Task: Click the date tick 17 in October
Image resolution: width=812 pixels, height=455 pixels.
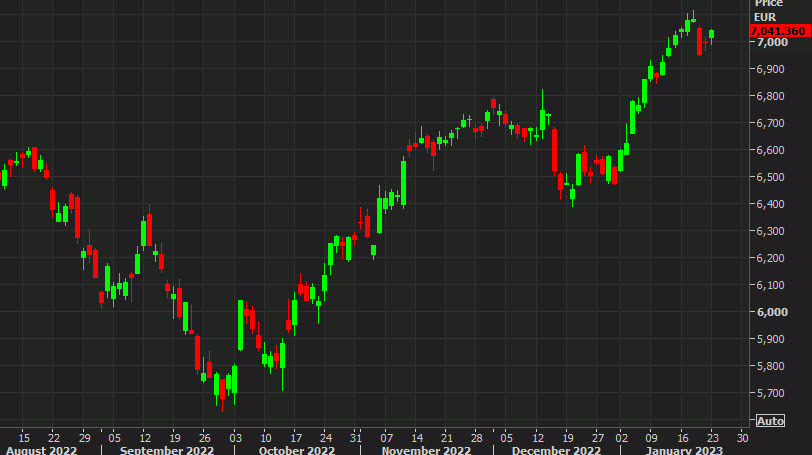Action: coord(296,438)
